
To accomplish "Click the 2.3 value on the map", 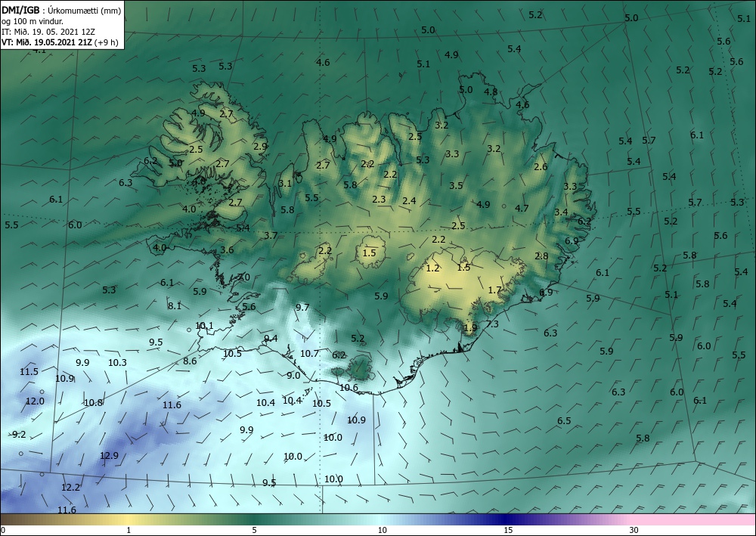I will coord(379,199).
